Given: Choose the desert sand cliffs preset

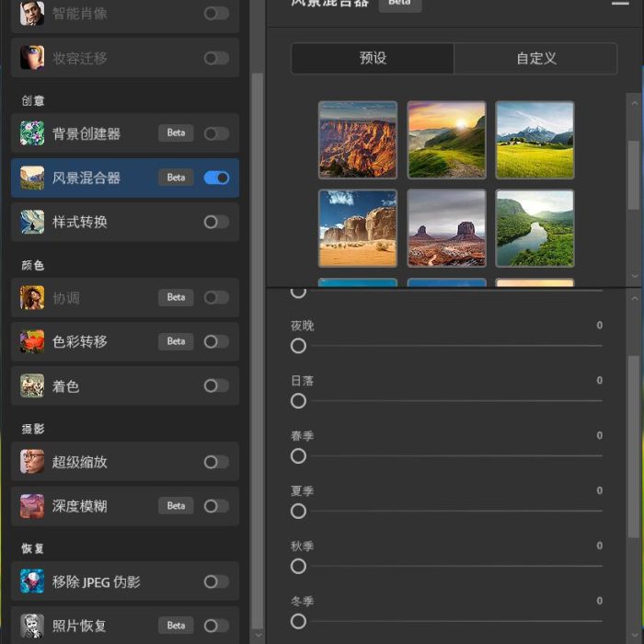Looking at the screenshot, I should click(358, 228).
